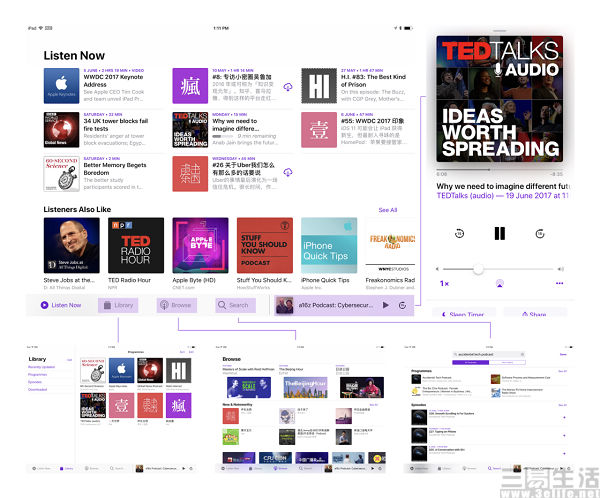Select the All Podcasts segment in Search
600x498 pixels.
tap(471, 362)
